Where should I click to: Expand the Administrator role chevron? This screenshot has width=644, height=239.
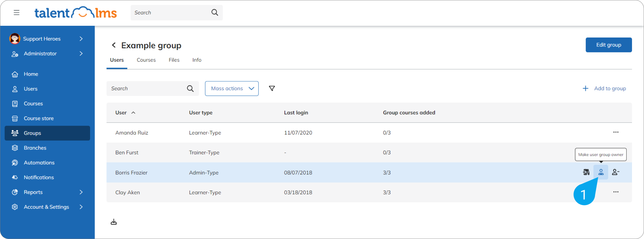click(x=81, y=54)
